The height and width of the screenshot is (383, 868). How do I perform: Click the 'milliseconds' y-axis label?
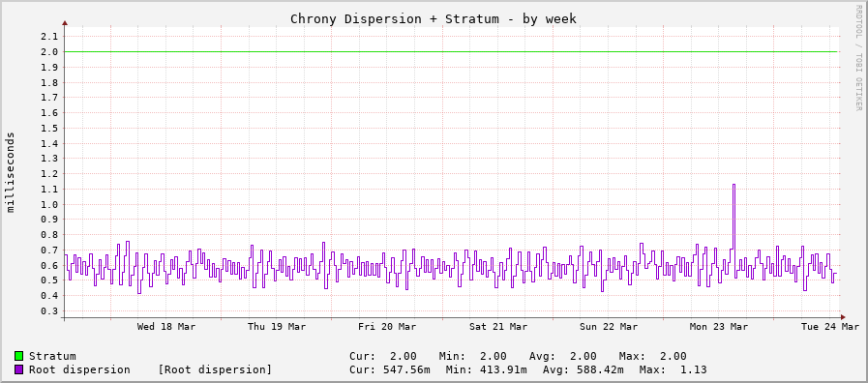tap(11, 172)
